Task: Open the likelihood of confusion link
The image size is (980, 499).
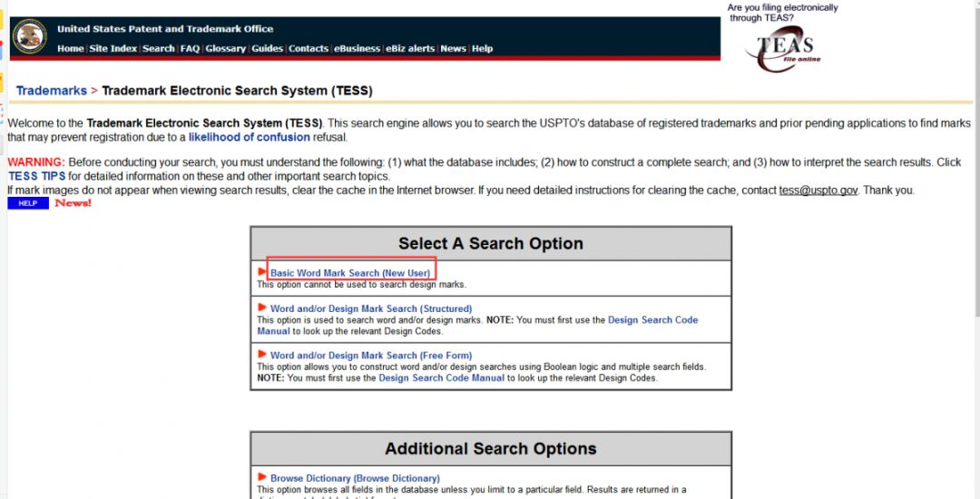Action: (x=249, y=137)
